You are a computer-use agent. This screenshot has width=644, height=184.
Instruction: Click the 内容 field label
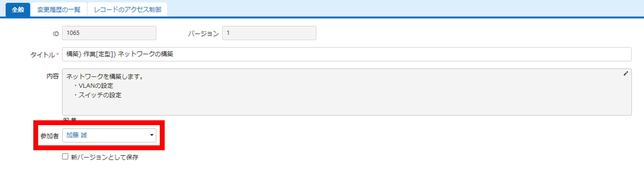53,76
